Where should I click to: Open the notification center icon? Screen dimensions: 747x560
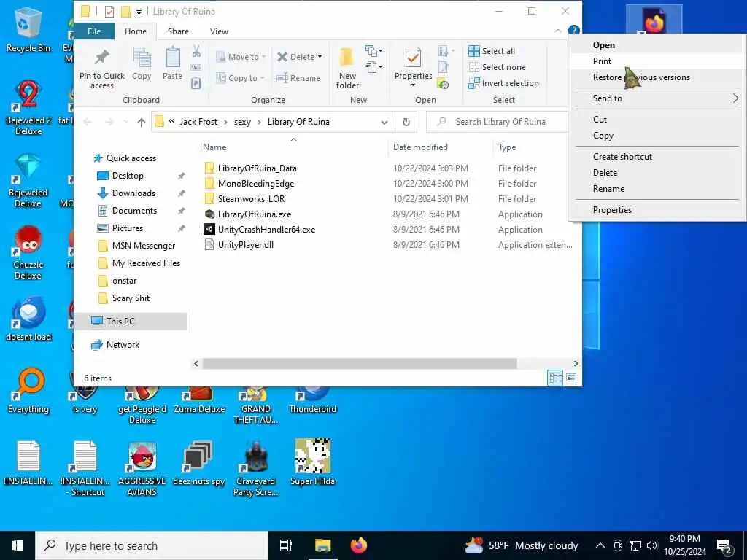point(724,545)
